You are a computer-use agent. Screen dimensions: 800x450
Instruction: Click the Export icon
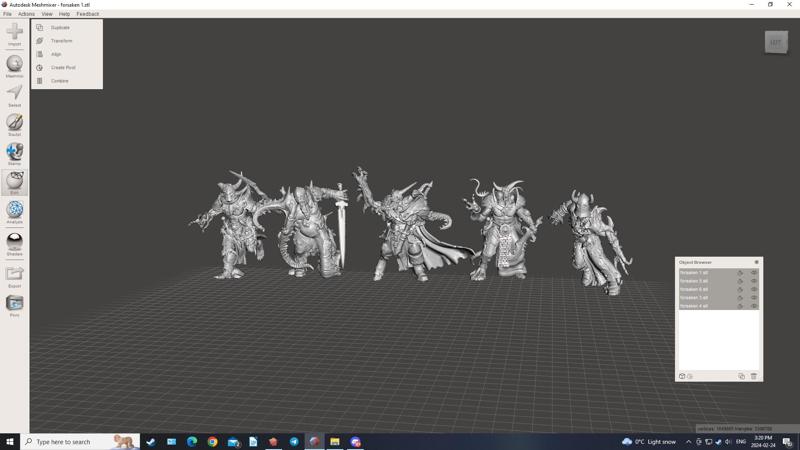coord(14,273)
